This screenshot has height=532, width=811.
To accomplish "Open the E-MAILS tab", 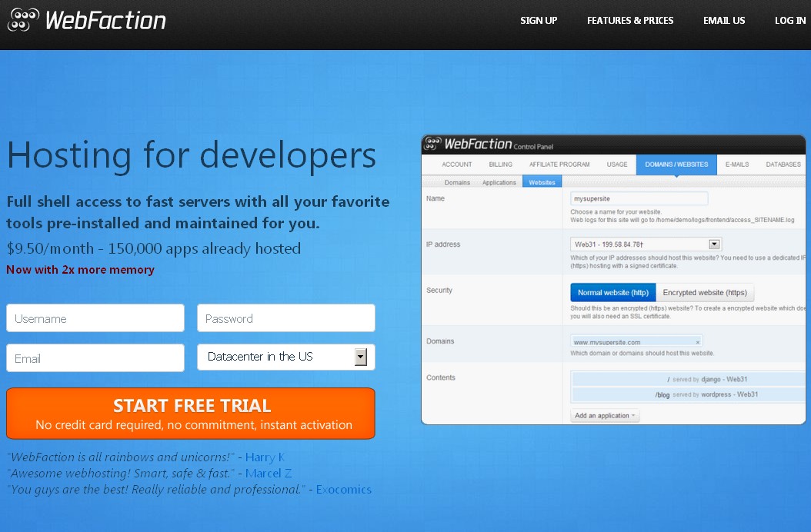I will coord(737,165).
